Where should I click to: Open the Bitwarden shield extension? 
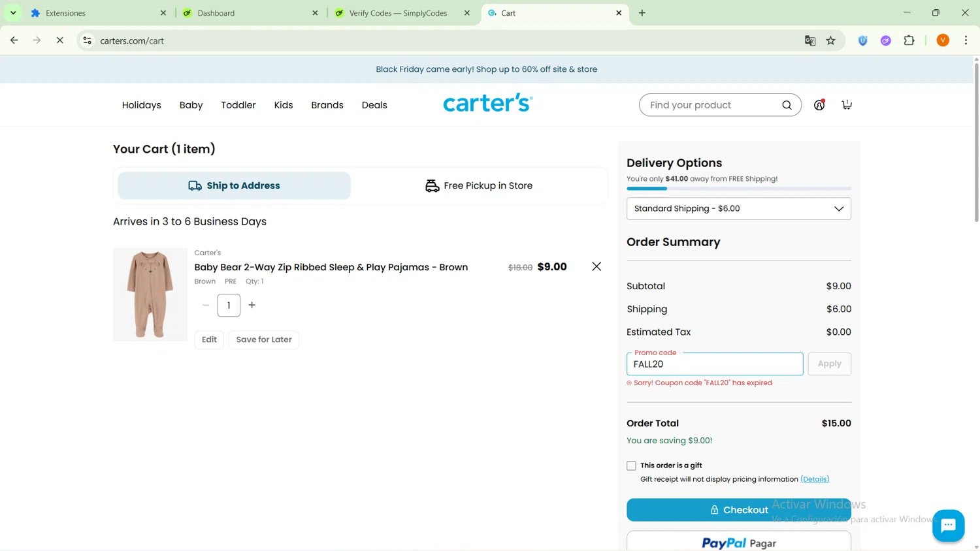(863, 40)
